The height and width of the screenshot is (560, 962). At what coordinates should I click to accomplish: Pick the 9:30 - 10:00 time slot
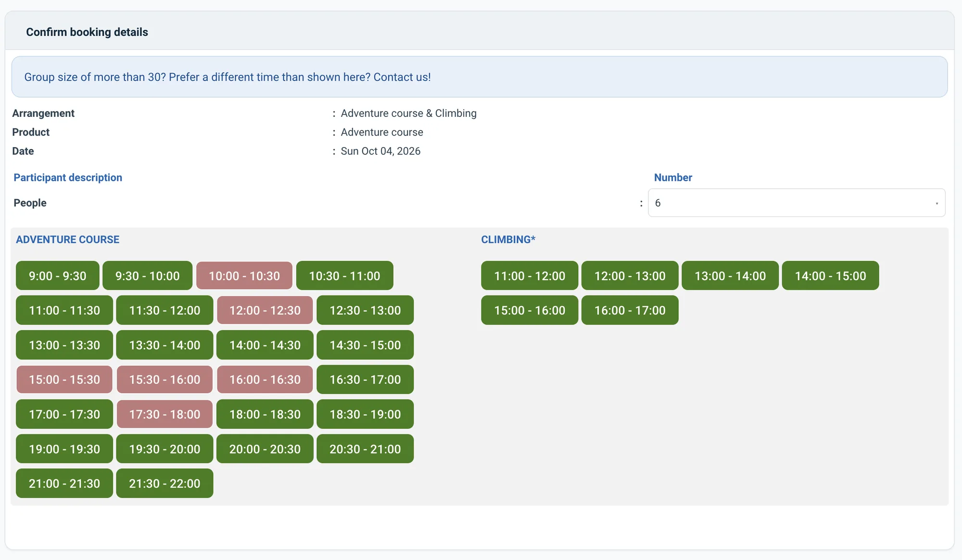tap(148, 276)
